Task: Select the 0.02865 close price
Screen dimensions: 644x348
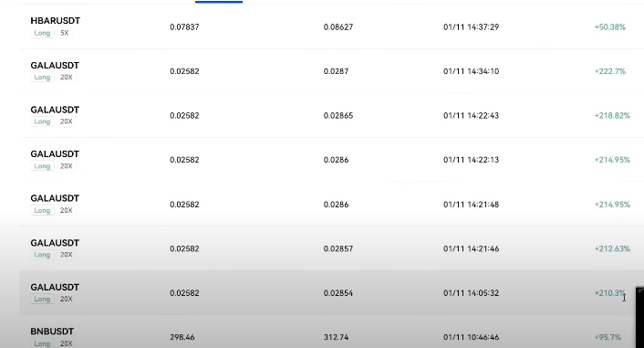Action: [x=338, y=116]
